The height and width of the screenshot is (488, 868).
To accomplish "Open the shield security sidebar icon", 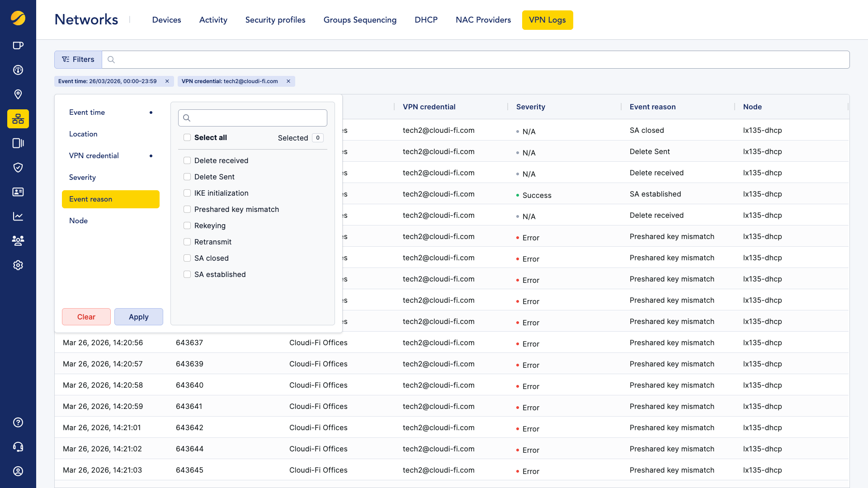I will tap(18, 168).
